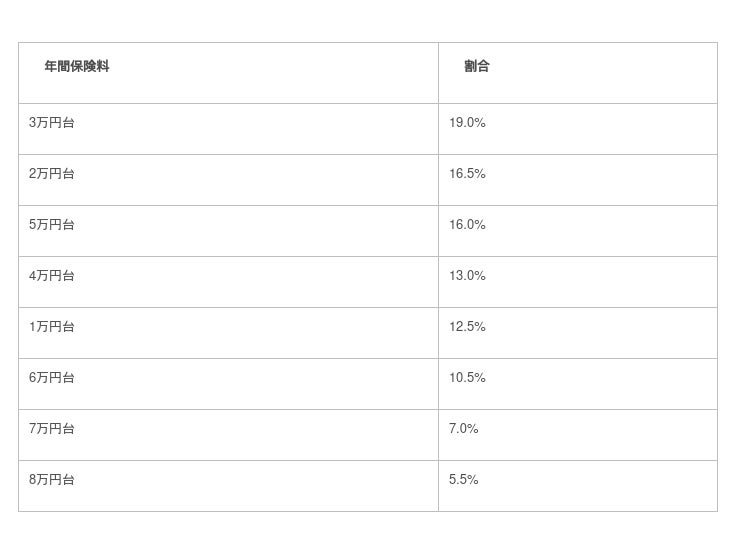Click the 円 character in 3万円台

click(56, 123)
